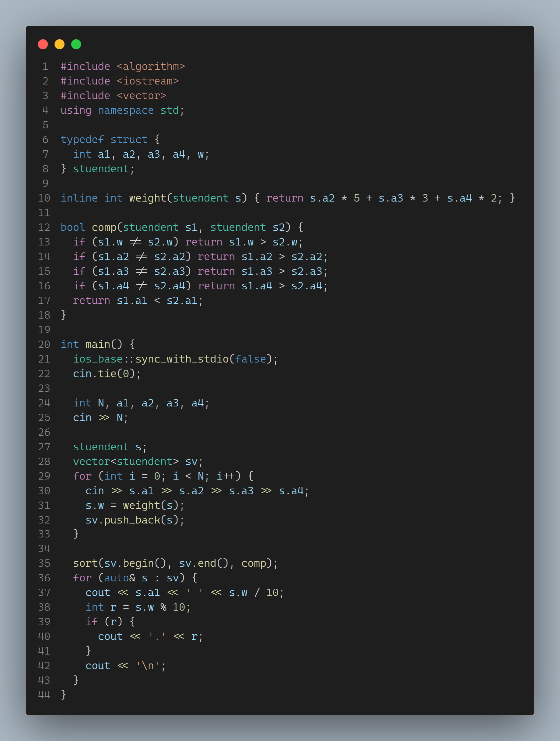Click 'main' on line 20
560x741 pixels.
(x=97, y=344)
